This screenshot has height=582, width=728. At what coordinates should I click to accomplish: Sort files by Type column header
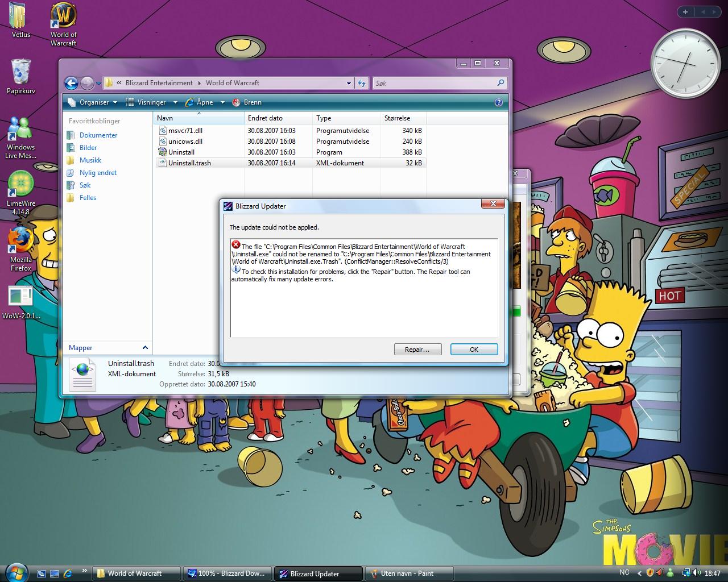pos(346,118)
